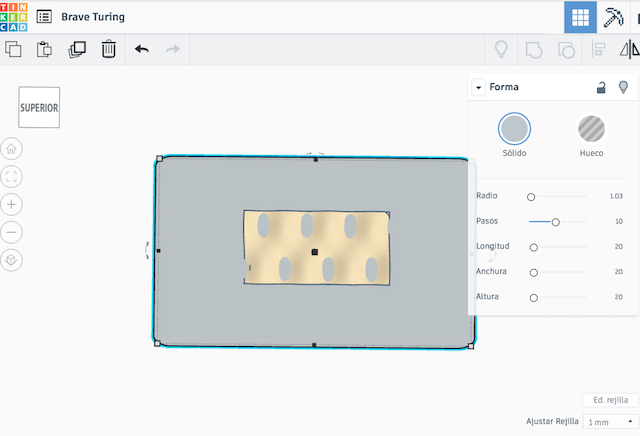Click the Longitud value 20
Image resolution: width=640 pixels, height=436 pixels.
pyautogui.click(x=619, y=247)
